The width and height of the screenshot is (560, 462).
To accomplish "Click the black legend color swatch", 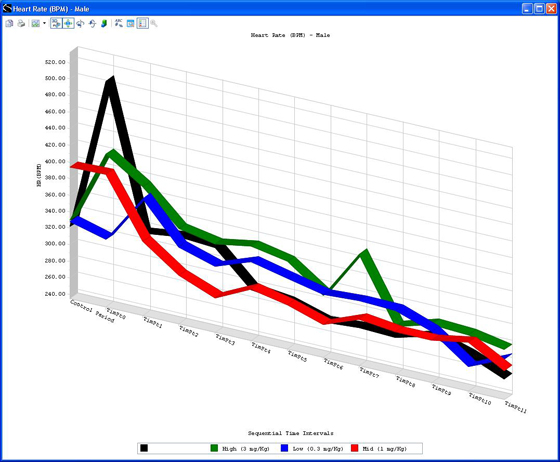I will pyautogui.click(x=144, y=448).
